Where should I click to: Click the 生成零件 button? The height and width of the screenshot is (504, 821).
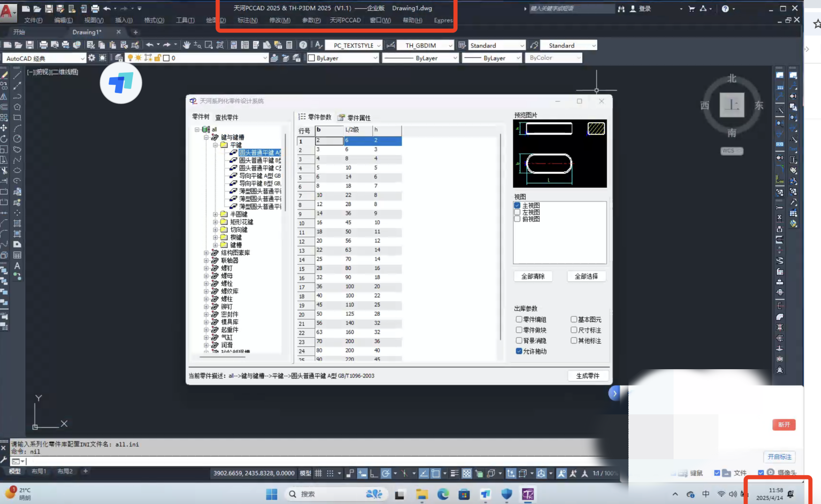click(587, 376)
